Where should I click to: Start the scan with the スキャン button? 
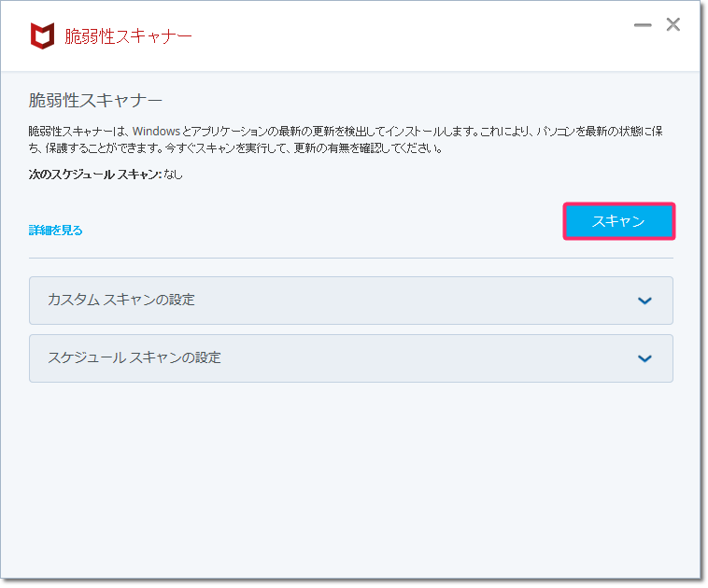[x=619, y=221]
